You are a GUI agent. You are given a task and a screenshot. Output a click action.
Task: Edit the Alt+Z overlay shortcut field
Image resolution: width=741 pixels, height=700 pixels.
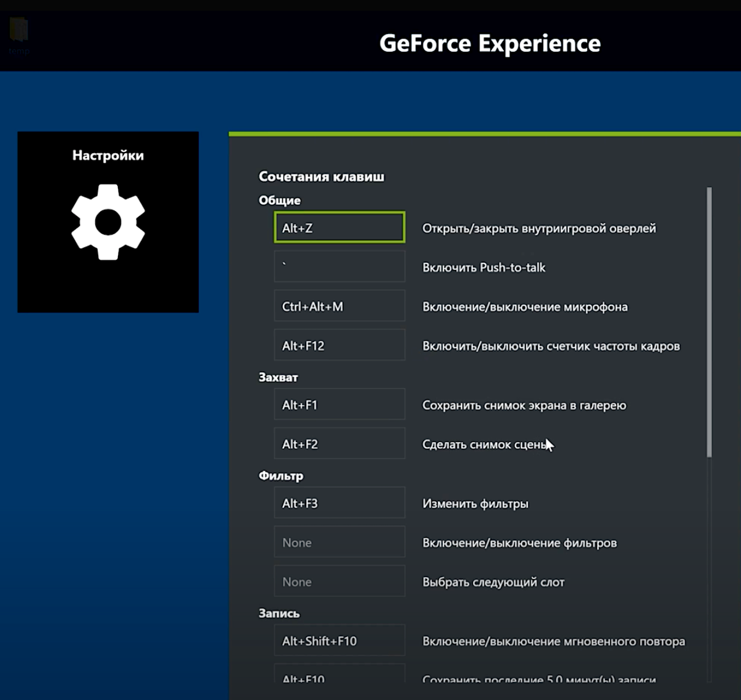tap(340, 227)
